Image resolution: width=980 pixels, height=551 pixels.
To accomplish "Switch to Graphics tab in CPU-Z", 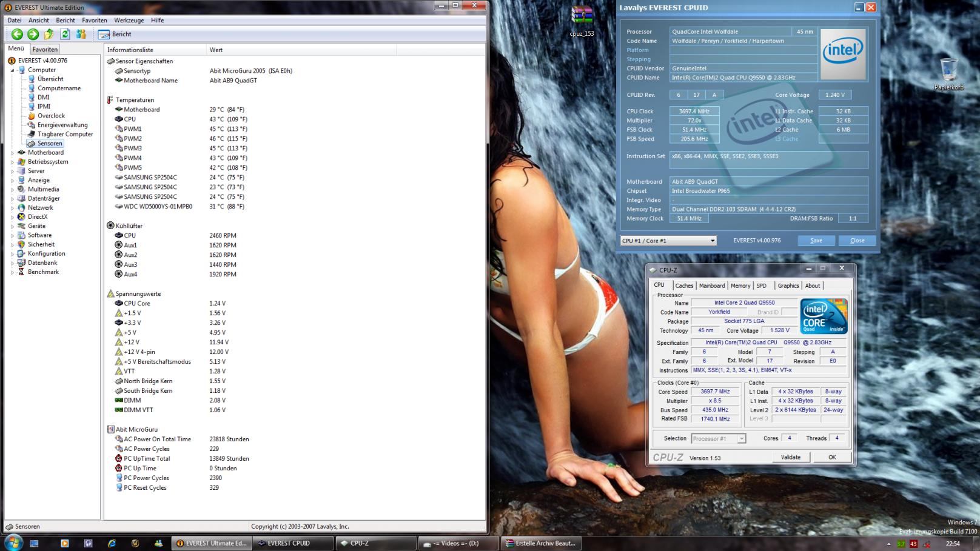I will [788, 286].
